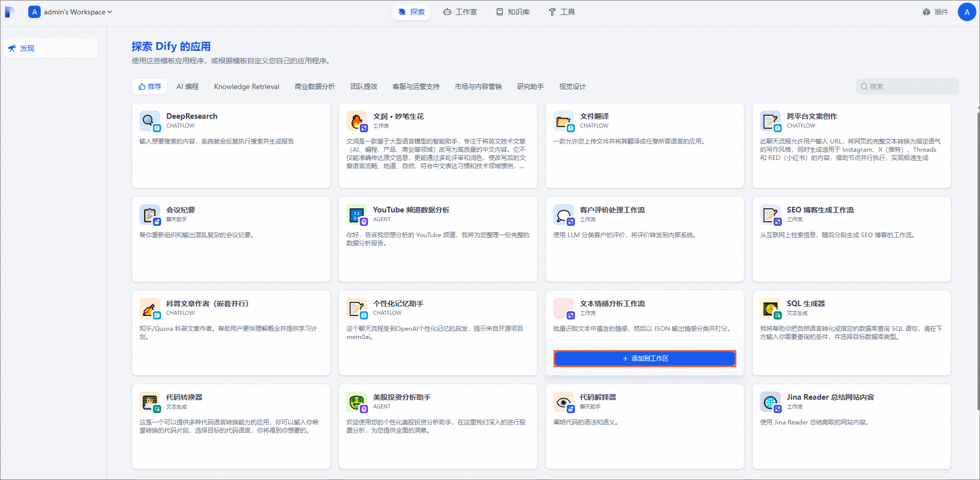Click the 个性化记忆助手 app icon
Image resolution: width=980 pixels, height=480 pixels.
coord(356,308)
